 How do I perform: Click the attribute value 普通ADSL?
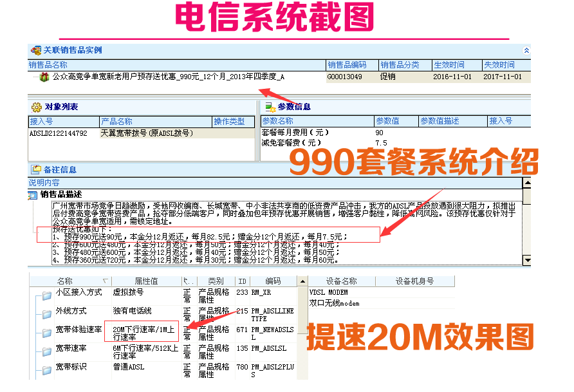(129, 367)
